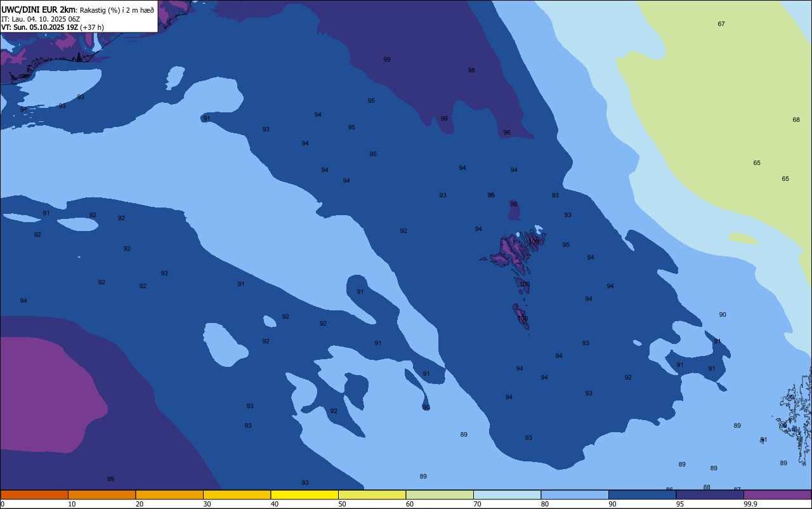Click the 50–60 pale yellow legend segment
Screen dimensions: 812x509
click(372, 494)
